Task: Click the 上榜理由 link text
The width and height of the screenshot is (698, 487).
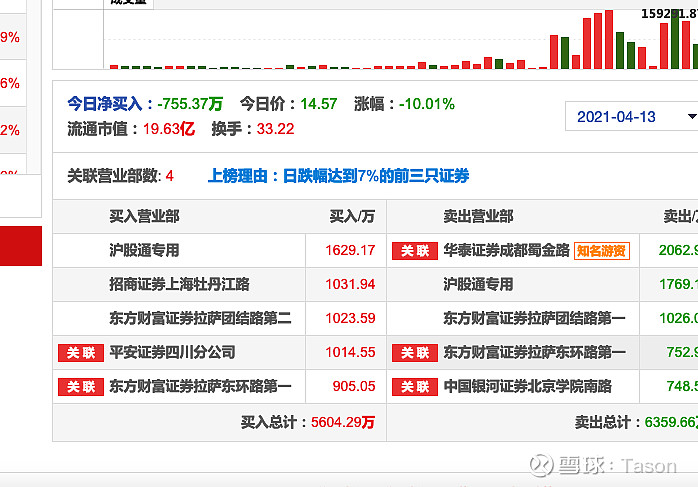Action: 338,176
